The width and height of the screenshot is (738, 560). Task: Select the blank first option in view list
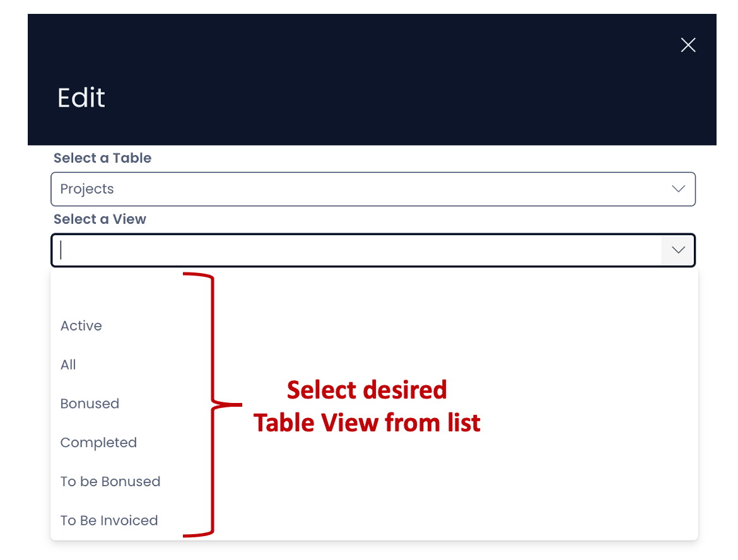click(374, 288)
